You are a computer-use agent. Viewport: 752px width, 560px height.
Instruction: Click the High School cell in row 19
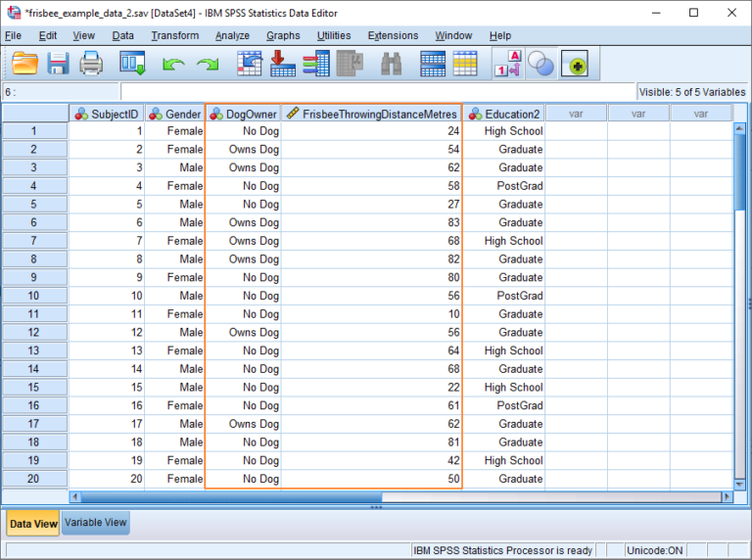click(503, 460)
